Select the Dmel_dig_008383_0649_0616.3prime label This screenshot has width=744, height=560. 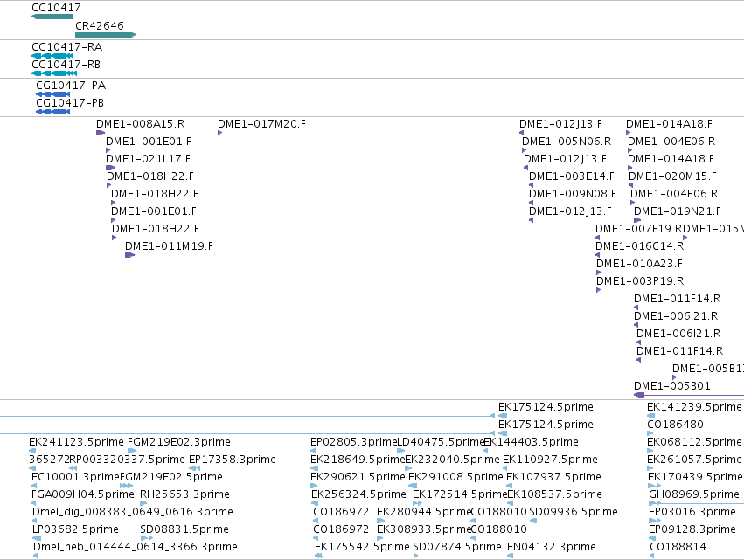click(x=132, y=512)
